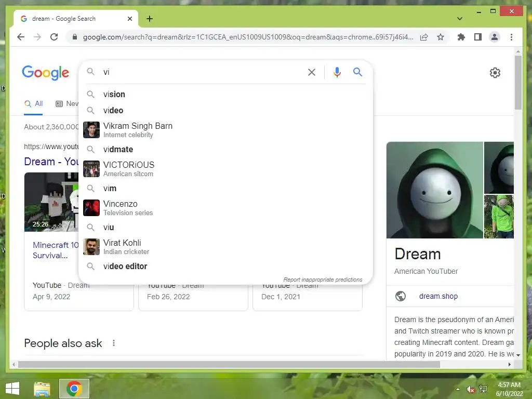The height and width of the screenshot is (399, 532).
Task: Open the tab search chevron
Action: click(x=459, y=19)
